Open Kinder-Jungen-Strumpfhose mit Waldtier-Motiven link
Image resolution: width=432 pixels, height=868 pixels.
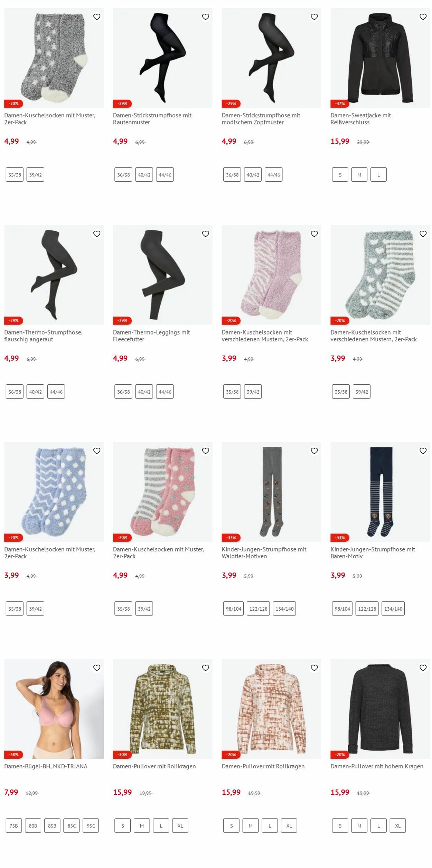(264, 552)
